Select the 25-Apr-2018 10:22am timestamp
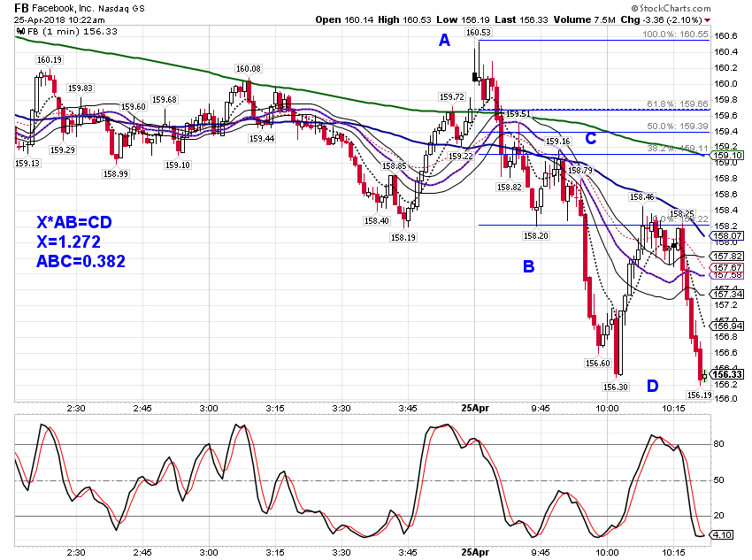The height and width of the screenshot is (560, 752). click(x=59, y=20)
